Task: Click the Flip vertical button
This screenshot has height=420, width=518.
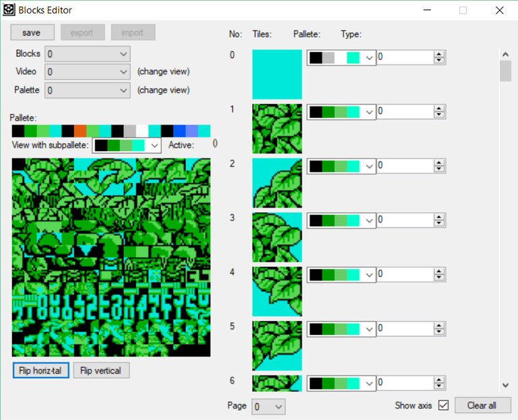Action: coord(101,371)
